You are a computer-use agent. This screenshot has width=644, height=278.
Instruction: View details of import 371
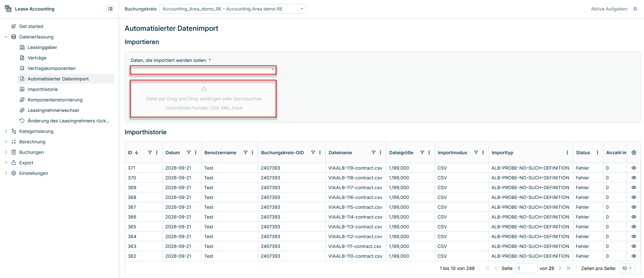[x=634, y=168]
